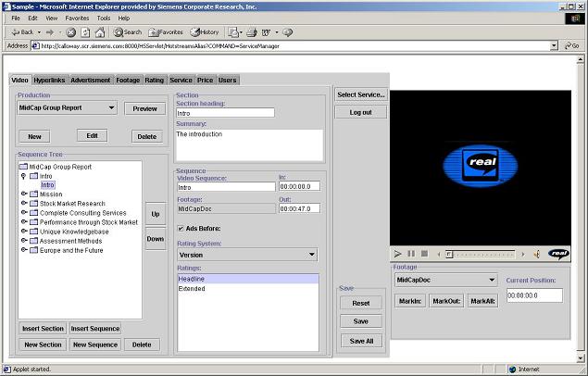Click the player seek slider
The image size is (588, 376).
[x=479, y=254]
